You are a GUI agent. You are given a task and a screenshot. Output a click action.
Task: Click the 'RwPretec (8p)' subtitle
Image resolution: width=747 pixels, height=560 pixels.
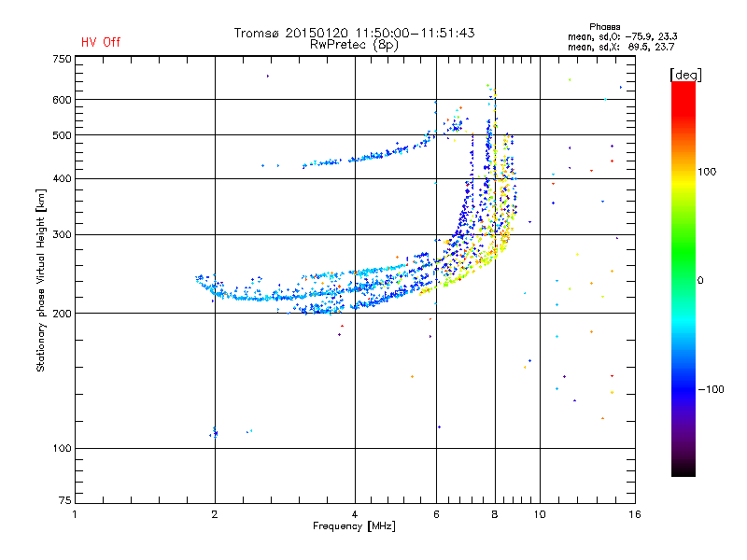coord(354,45)
